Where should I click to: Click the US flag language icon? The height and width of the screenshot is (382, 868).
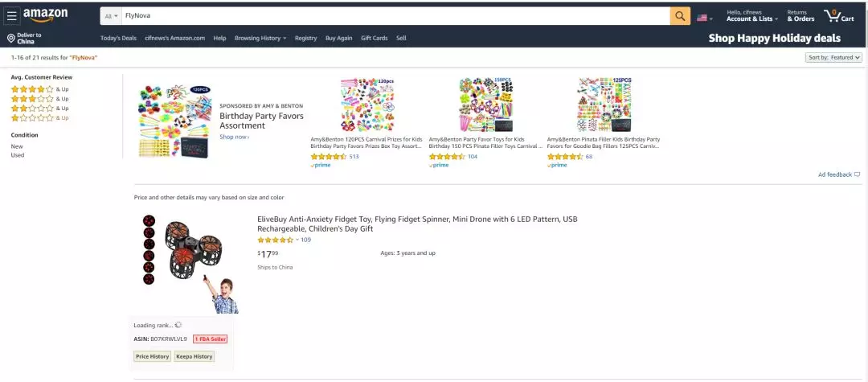(702, 17)
